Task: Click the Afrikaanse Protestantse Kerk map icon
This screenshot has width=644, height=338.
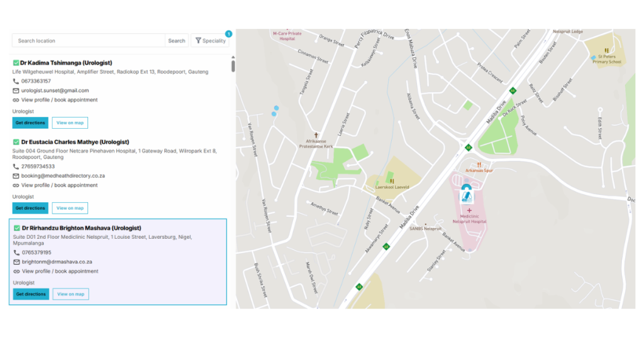Action: point(316,135)
